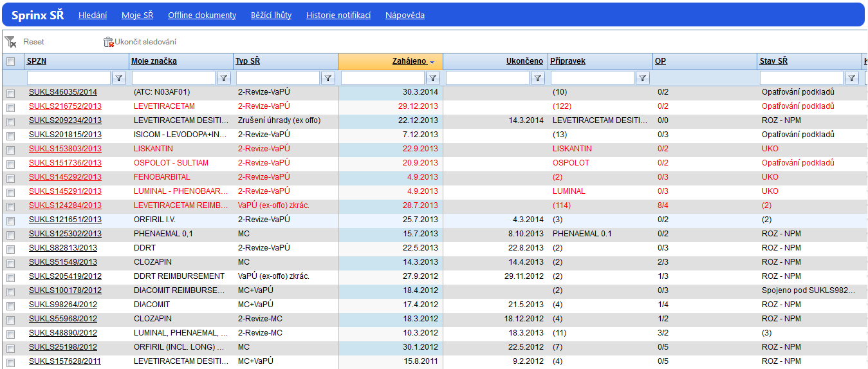
Task: Check the row SUKLS216752/2013
Action: (10, 108)
